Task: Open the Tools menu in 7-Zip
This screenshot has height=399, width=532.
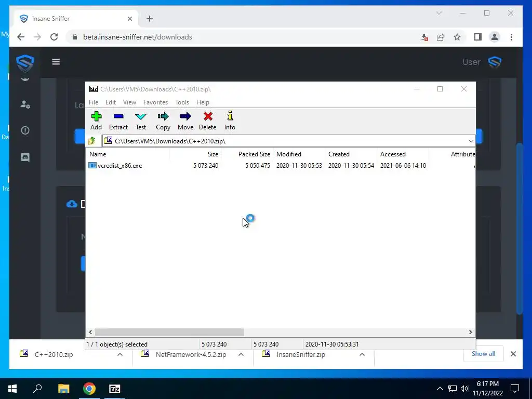Action: [x=182, y=102]
